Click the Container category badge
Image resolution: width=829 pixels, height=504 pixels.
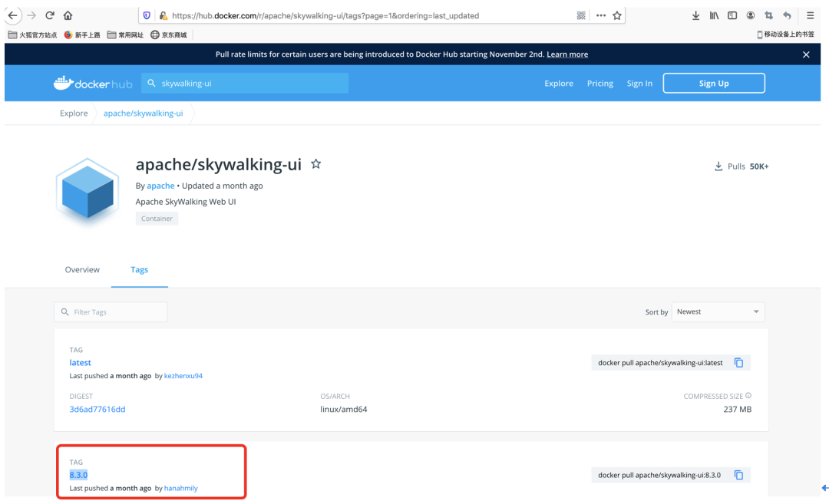(x=157, y=218)
